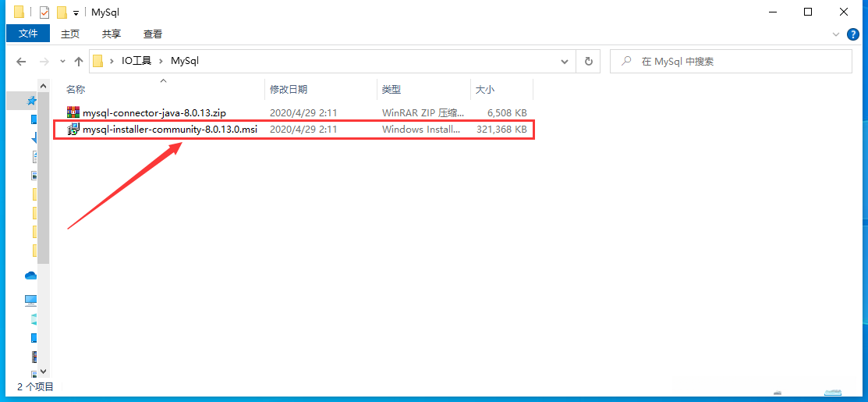Image resolution: width=868 pixels, height=402 pixels.
Task: Select OneDrive cloud icon in navigation pane
Action: coord(31,276)
